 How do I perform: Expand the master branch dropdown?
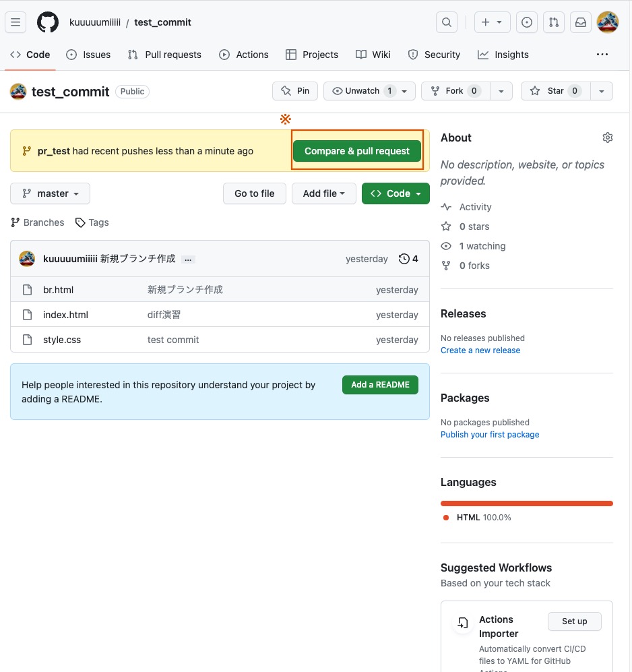(51, 193)
